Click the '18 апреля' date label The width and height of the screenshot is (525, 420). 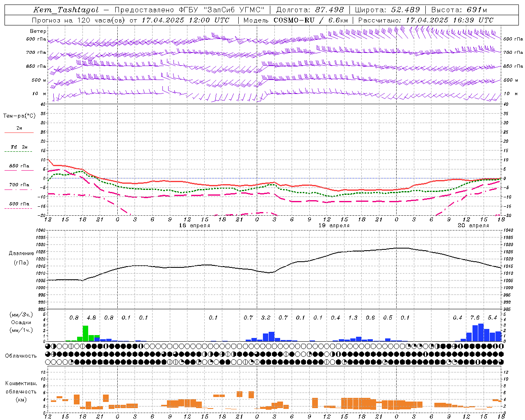click(194, 226)
